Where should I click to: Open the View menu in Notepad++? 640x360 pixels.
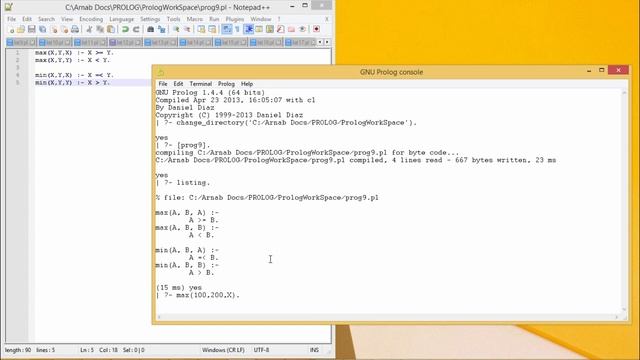(x=67, y=19)
